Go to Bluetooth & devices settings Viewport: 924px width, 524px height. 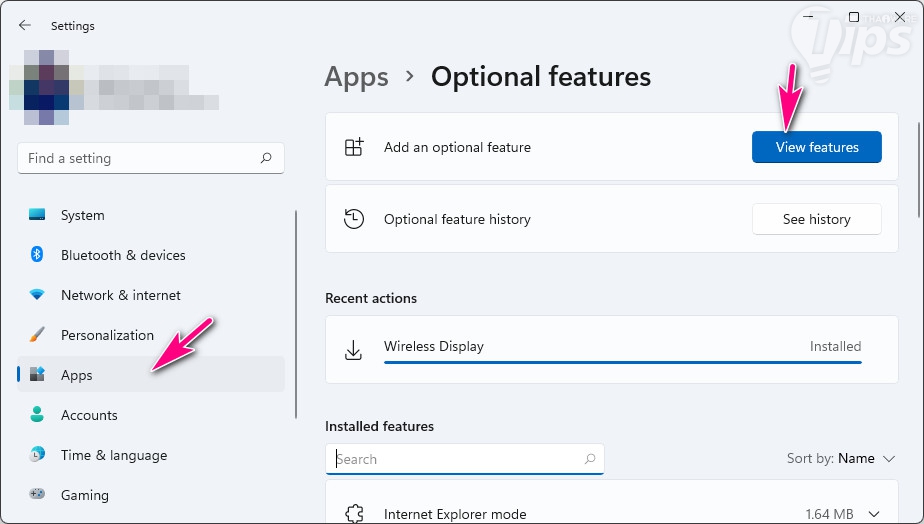click(x=123, y=255)
